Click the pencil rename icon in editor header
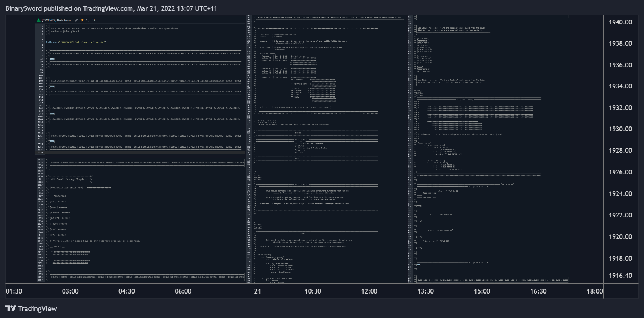The image size is (644, 318). pyautogui.click(x=76, y=20)
